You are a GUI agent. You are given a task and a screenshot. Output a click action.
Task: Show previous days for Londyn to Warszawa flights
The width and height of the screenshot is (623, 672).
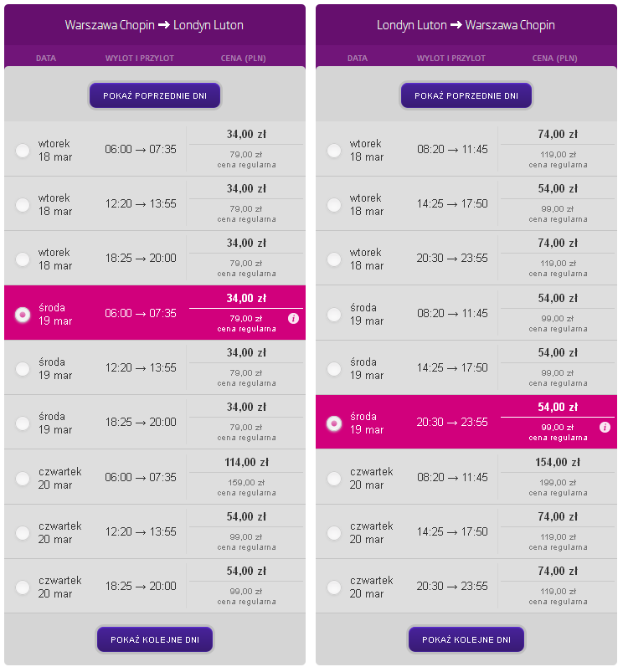466,95
